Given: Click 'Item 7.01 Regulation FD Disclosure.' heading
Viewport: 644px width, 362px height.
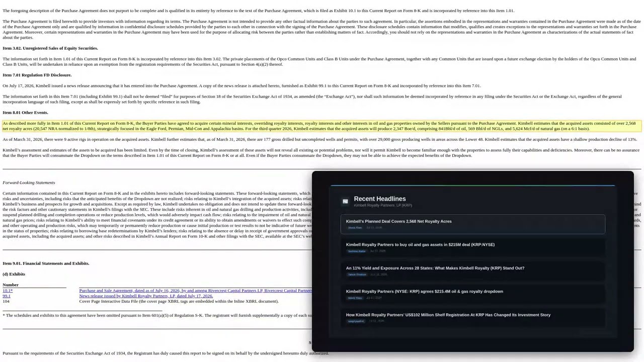Looking at the screenshot, I should pyautogui.click(x=37, y=75).
